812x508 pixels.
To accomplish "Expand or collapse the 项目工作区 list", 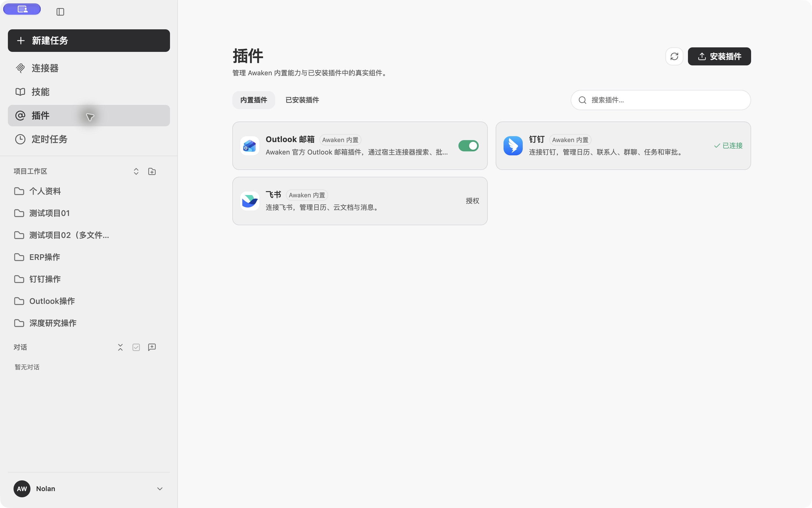I will [136, 172].
